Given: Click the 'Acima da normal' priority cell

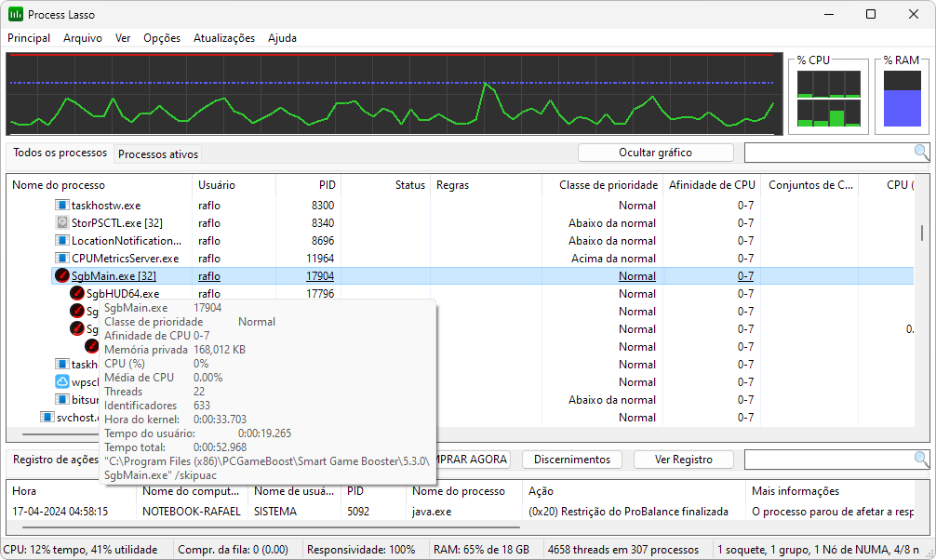Looking at the screenshot, I should tap(613, 259).
